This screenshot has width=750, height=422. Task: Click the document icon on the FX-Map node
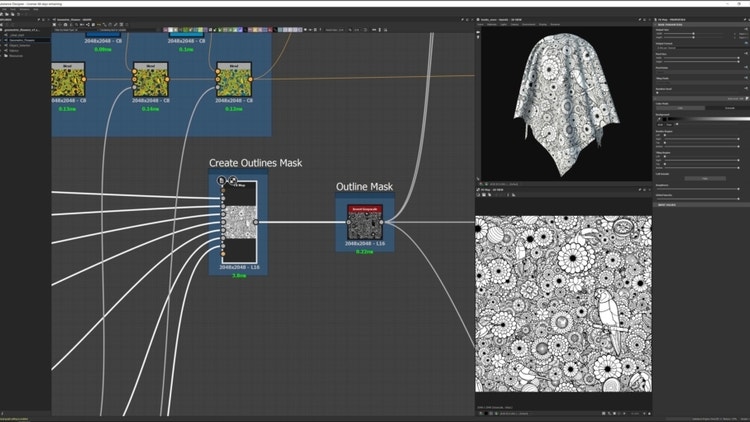(222, 181)
